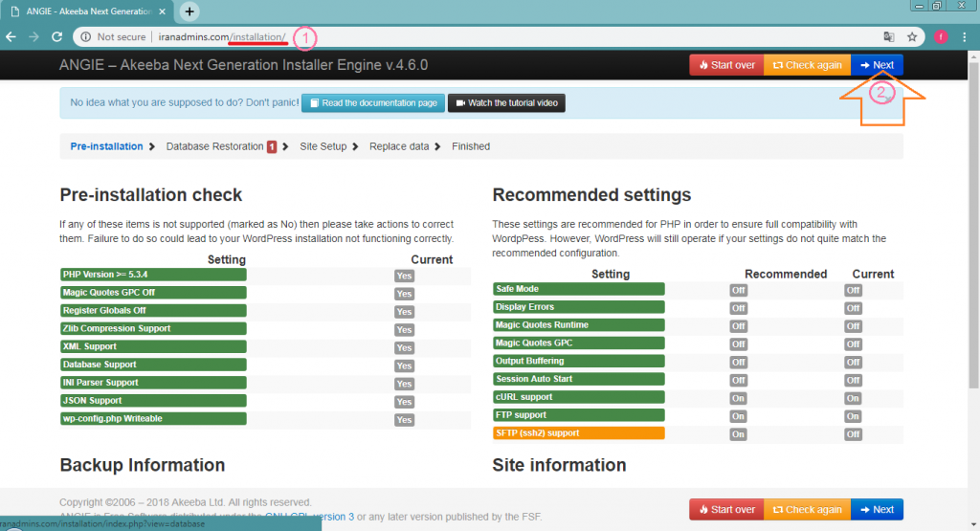980x531 pixels.
Task: Open Read the documentation page button
Action: [x=373, y=103]
